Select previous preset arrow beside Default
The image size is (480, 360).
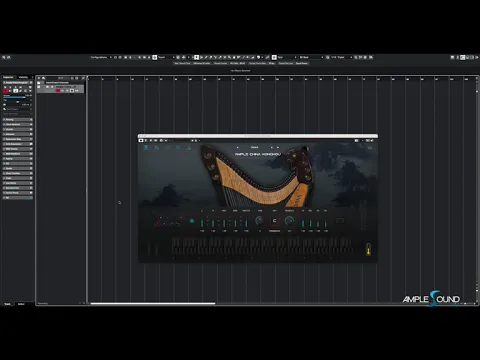coord(237,147)
